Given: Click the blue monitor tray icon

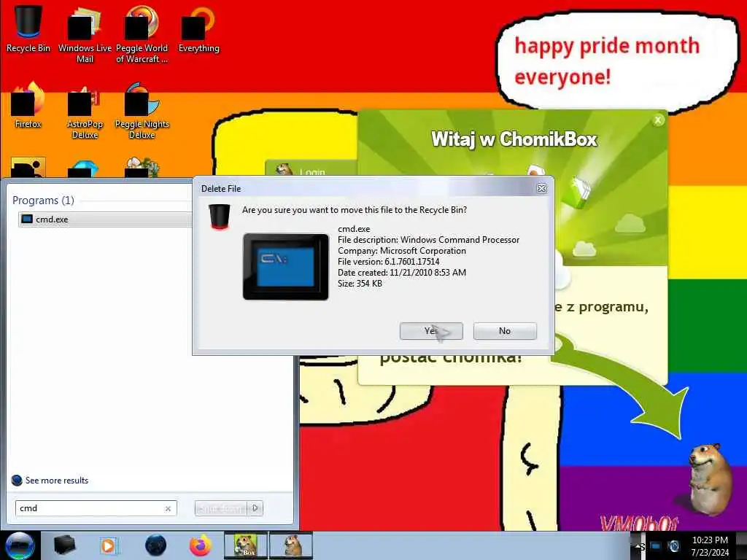Looking at the screenshot, I should [656, 545].
